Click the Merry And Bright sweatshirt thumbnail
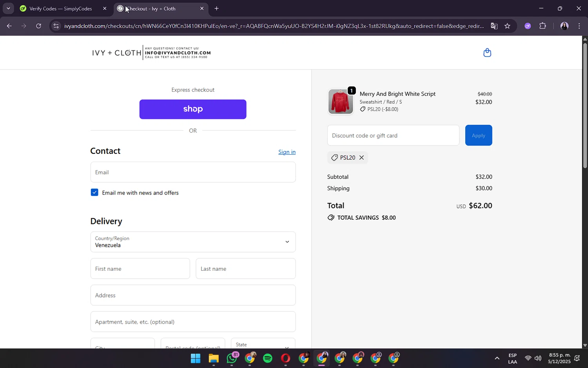588x368 pixels. pyautogui.click(x=340, y=102)
